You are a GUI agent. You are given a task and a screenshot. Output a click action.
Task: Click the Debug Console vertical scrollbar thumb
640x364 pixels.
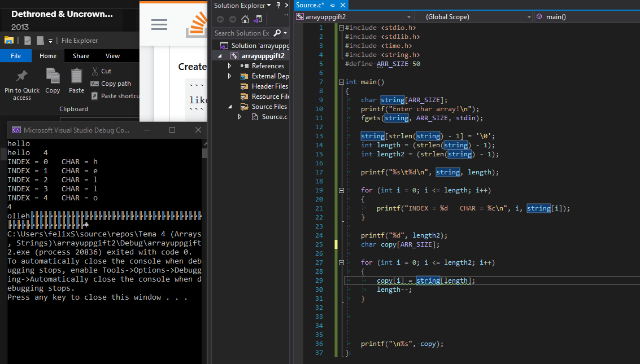[x=205, y=153]
